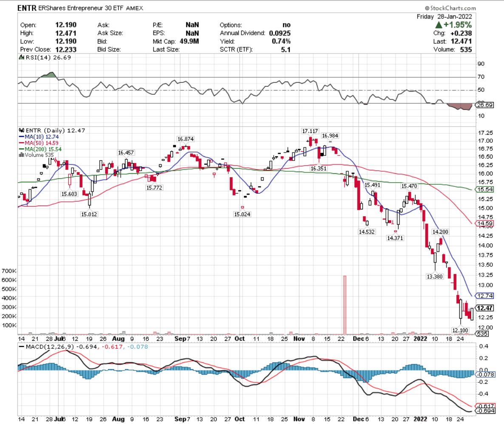Click the 12.47 last price axis tag

(484, 308)
